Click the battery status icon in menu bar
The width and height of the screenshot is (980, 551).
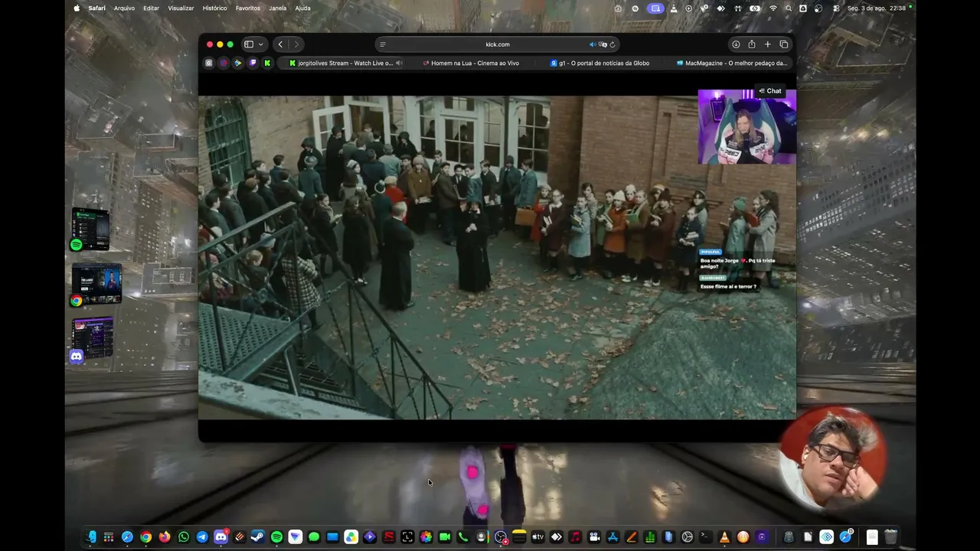pyautogui.click(x=756, y=8)
